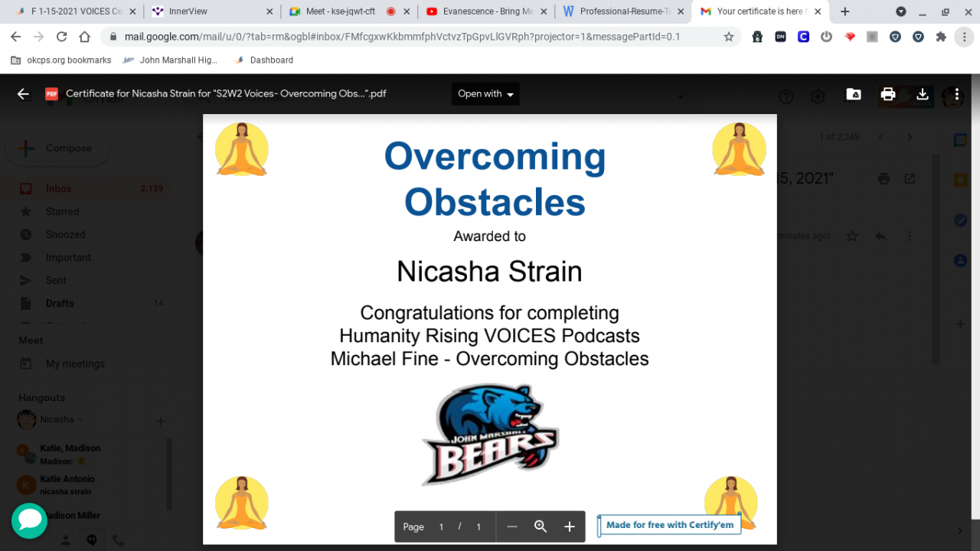Reload the current page

point(62,37)
